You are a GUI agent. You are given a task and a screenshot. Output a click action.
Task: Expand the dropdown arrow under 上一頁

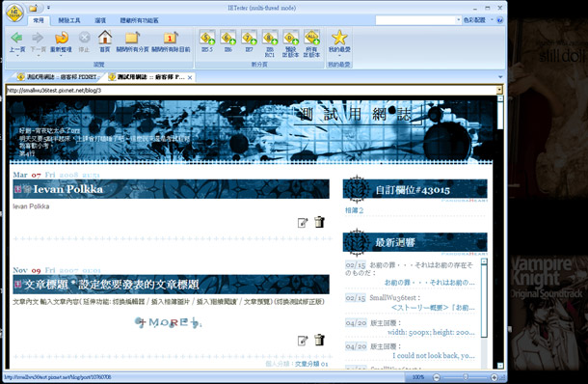pyautogui.click(x=17, y=56)
